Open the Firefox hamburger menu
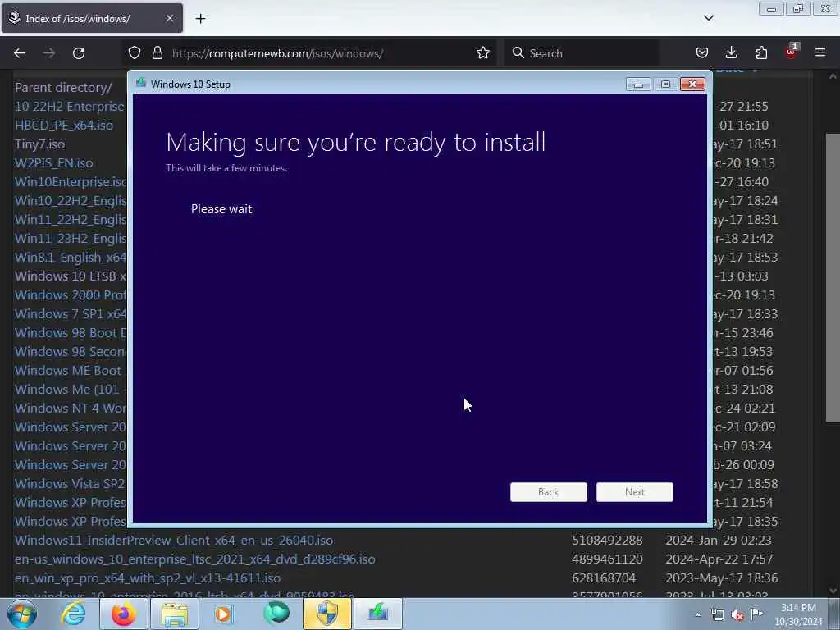This screenshot has width=840, height=630. (820, 52)
